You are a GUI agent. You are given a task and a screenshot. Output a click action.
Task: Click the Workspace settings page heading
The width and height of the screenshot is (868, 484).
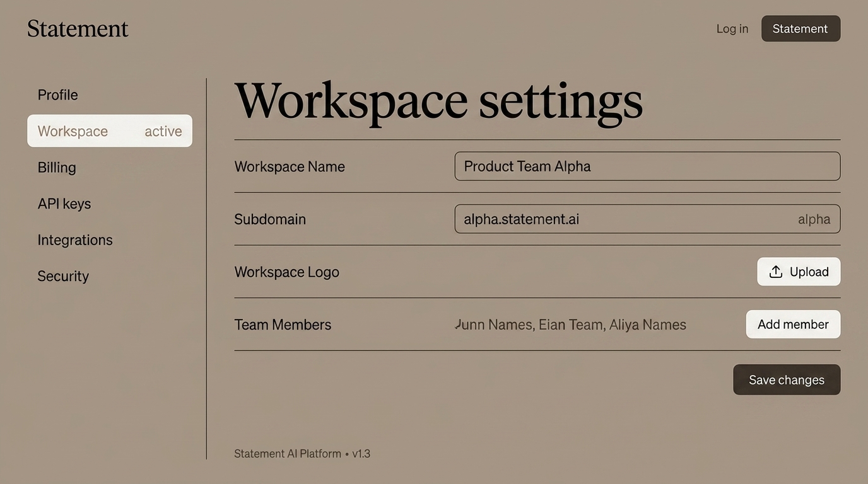[x=438, y=101]
